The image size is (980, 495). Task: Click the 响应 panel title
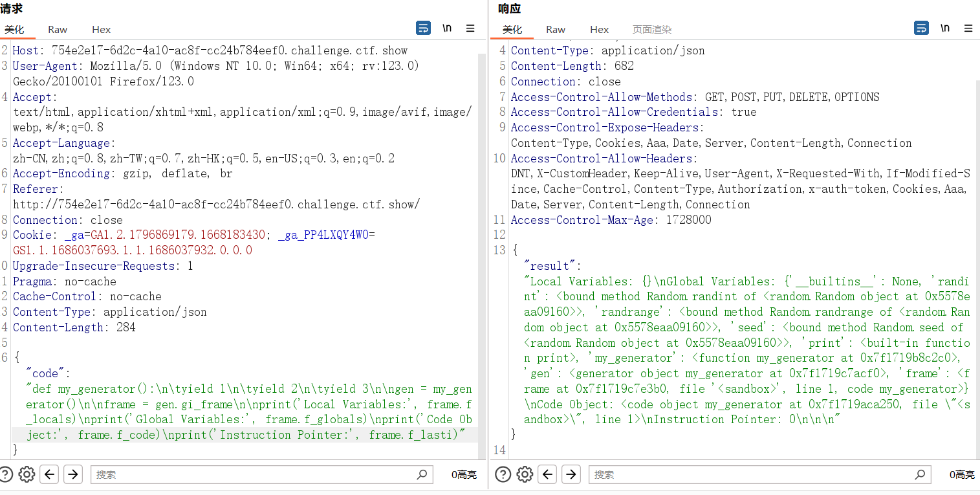(510, 8)
